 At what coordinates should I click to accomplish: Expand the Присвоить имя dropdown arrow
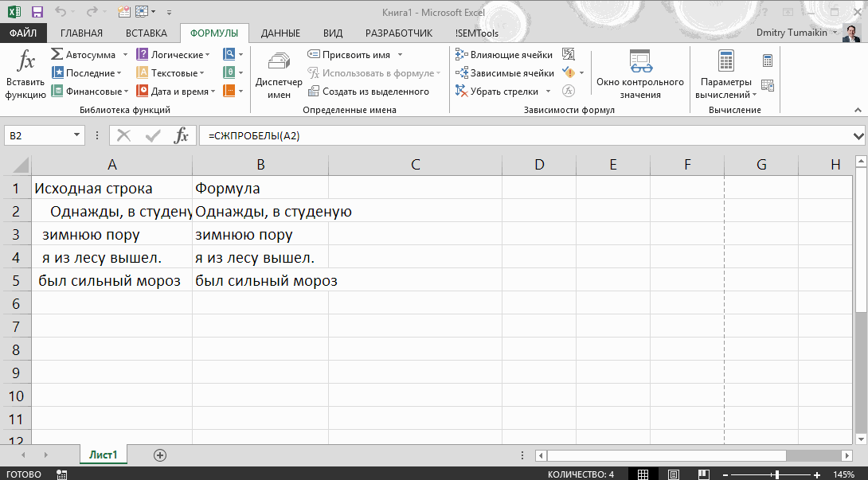pos(400,54)
